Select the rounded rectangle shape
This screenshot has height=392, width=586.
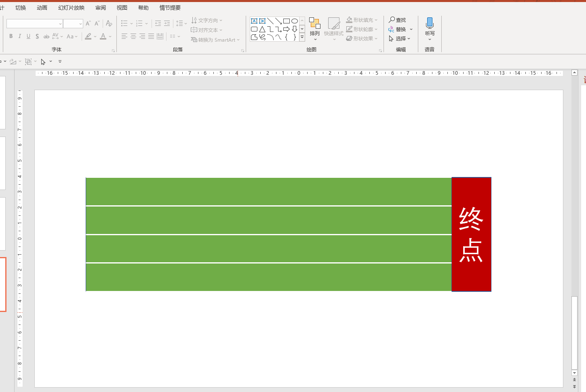click(254, 29)
